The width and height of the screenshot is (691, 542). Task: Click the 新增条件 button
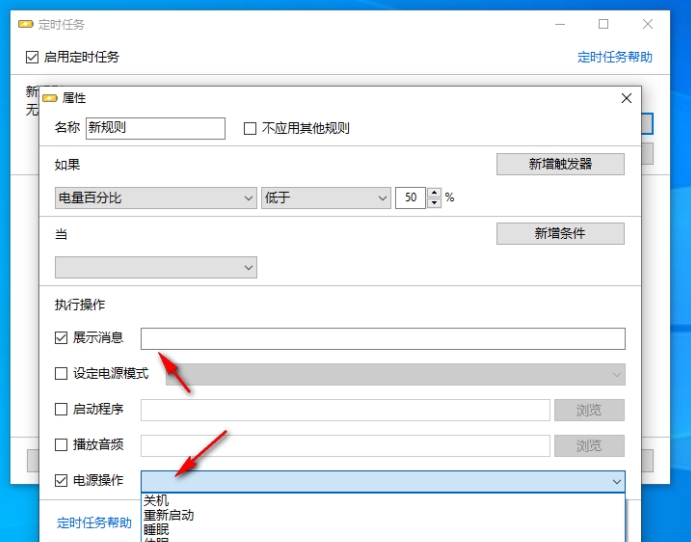(560, 234)
